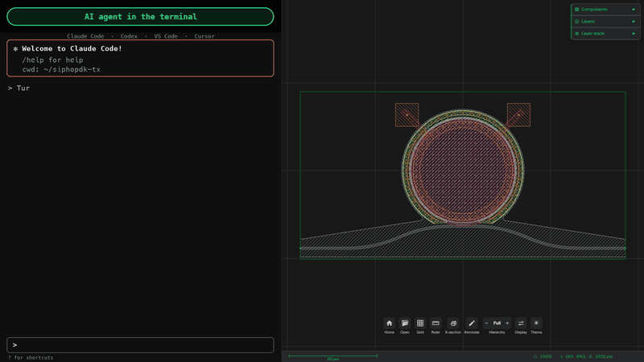Select the Ruler measurement tool
Image resolution: width=644 pixels, height=362 pixels.
pos(436,323)
